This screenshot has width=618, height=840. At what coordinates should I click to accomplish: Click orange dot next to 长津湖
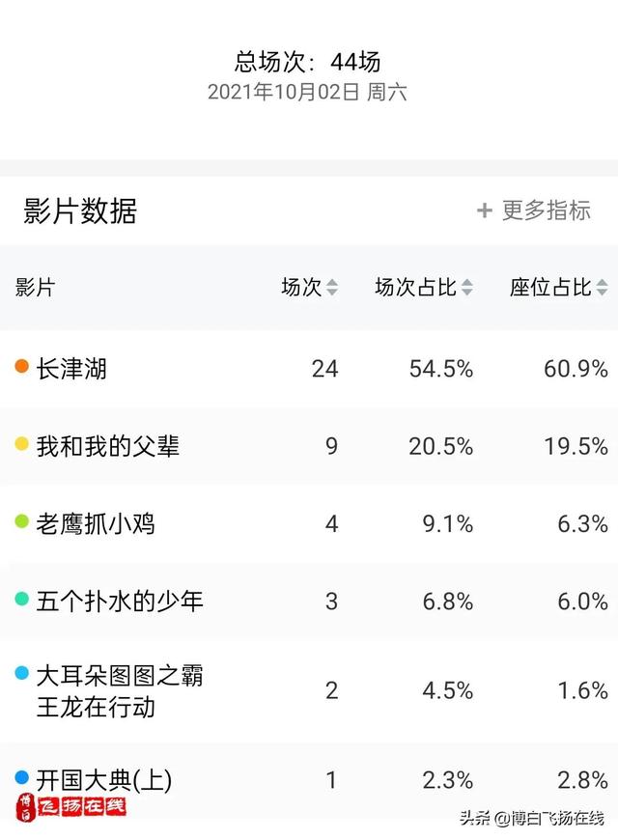point(21,367)
